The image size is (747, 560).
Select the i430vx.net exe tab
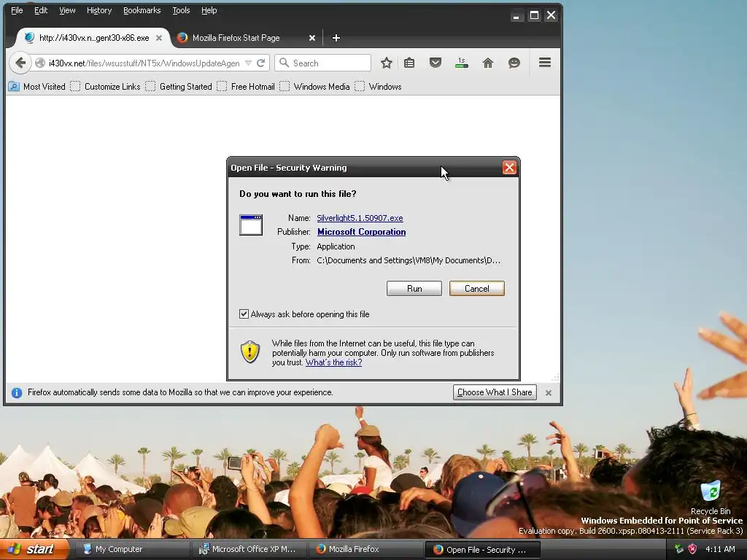93,38
